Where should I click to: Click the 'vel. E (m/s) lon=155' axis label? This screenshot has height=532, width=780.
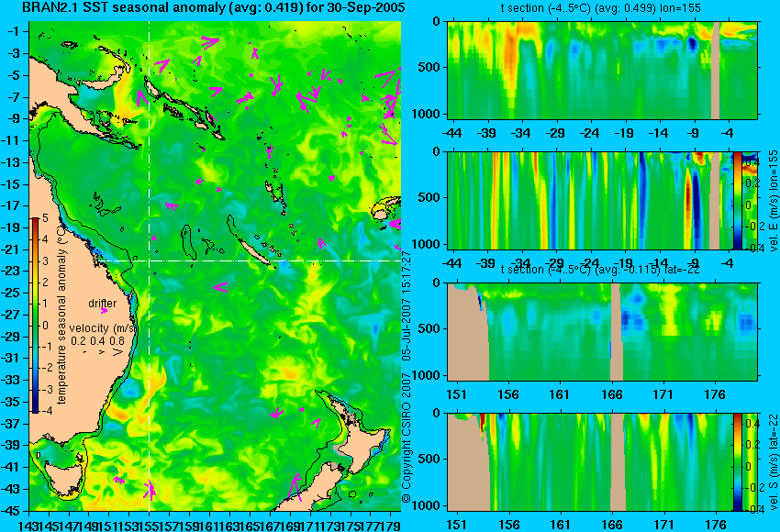[x=774, y=202]
